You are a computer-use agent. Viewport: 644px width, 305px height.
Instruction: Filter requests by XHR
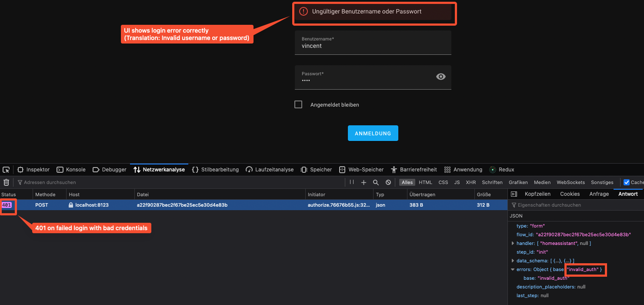[x=471, y=182]
